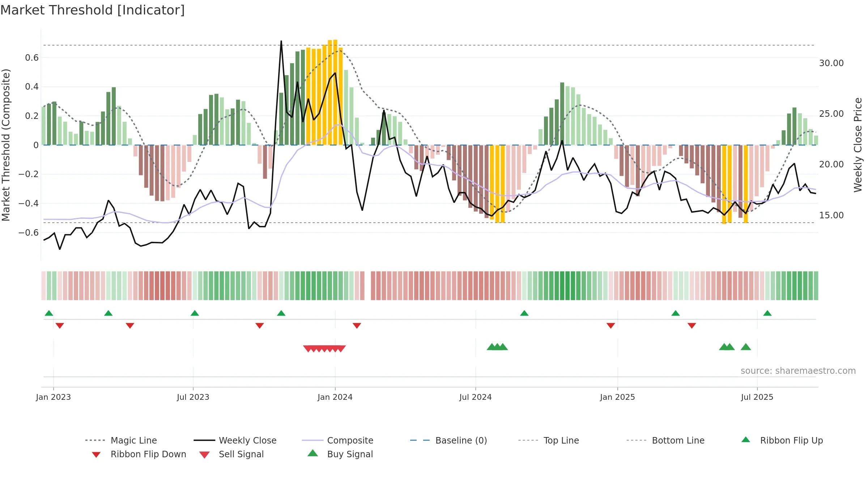This screenshot has width=868, height=488.
Task: Click the Market Threshold (Composite) axis title
Action: click(x=6, y=145)
